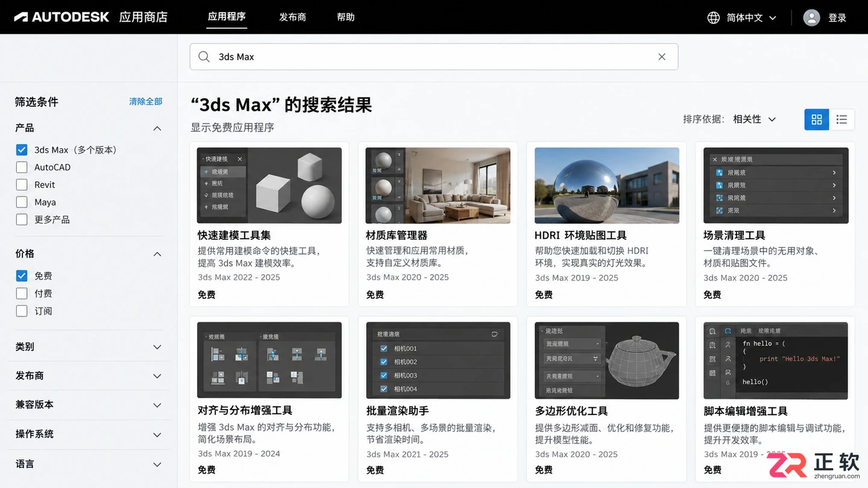Focus the 3ds Max search input
Viewport: 868px width, 488px height.
(434, 57)
